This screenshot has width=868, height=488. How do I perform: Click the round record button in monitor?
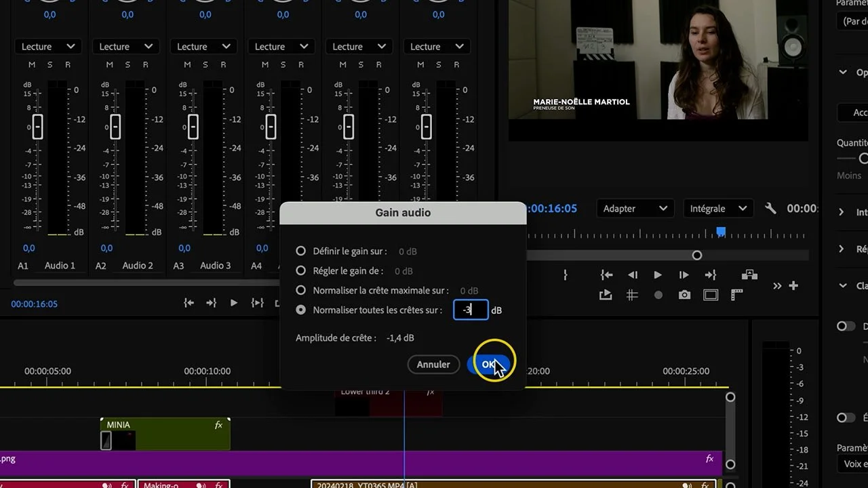(x=658, y=295)
